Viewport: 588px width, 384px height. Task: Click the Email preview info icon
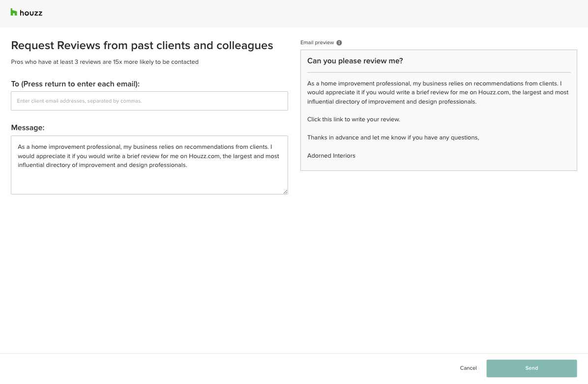[x=339, y=43]
